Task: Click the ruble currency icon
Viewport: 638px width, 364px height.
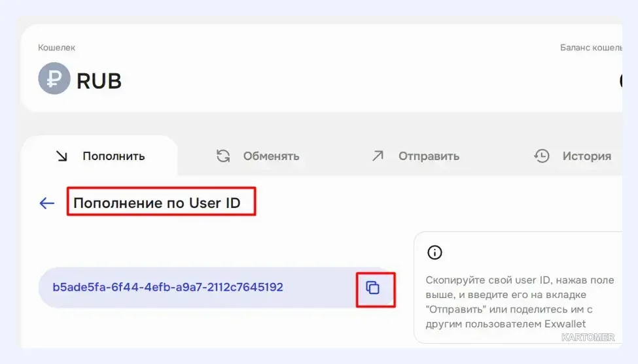Action: [54, 78]
